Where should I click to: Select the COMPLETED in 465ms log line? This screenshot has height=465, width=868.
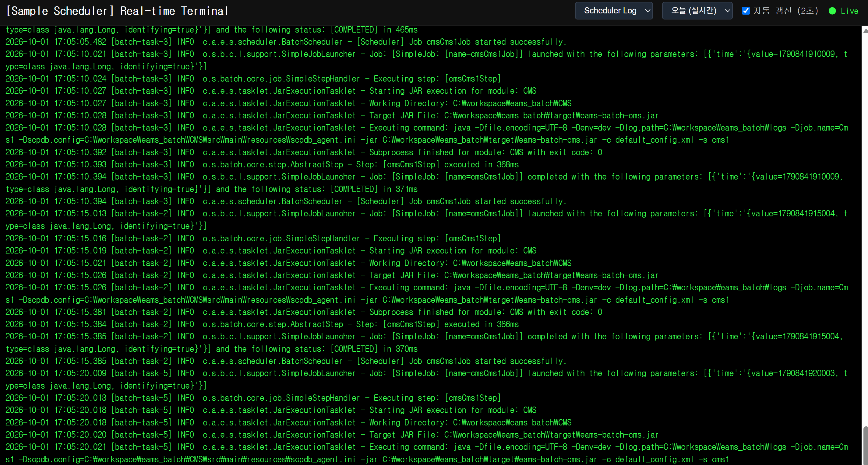(212, 30)
